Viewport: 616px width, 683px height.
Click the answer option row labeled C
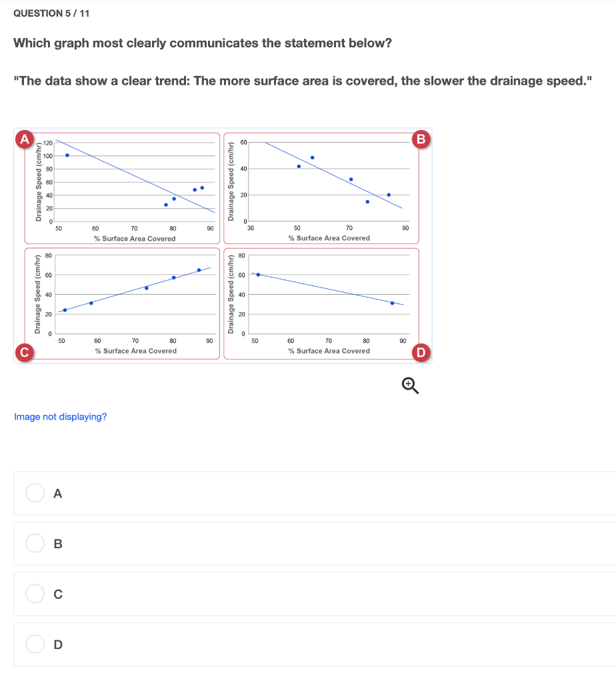[315, 594]
